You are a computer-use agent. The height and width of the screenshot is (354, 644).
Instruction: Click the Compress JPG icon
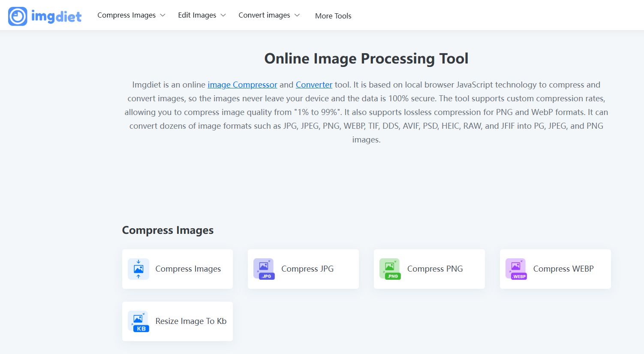click(264, 269)
